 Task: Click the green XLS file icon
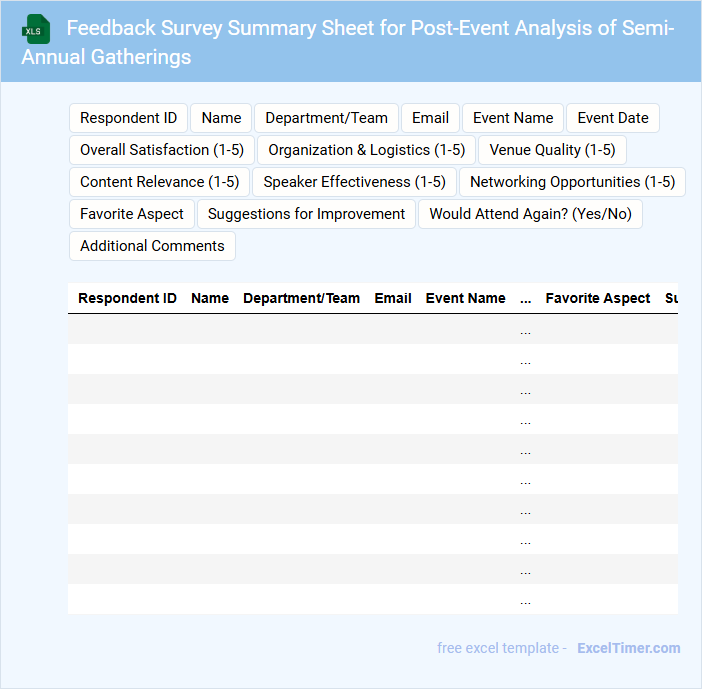point(36,29)
